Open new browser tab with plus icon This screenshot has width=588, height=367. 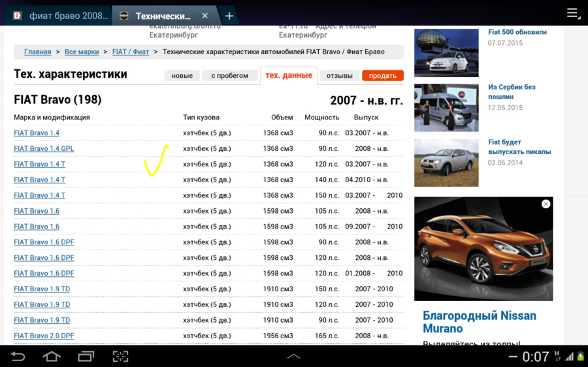click(x=229, y=16)
